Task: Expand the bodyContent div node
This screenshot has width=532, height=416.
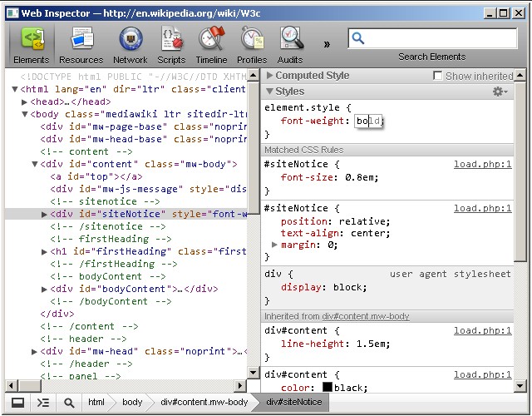Action: click(44, 290)
